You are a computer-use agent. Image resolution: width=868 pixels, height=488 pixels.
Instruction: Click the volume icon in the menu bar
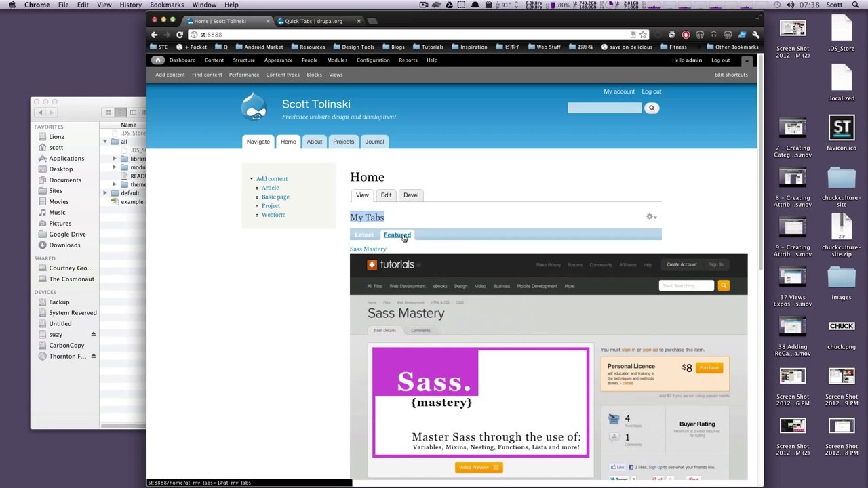click(x=790, y=5)
